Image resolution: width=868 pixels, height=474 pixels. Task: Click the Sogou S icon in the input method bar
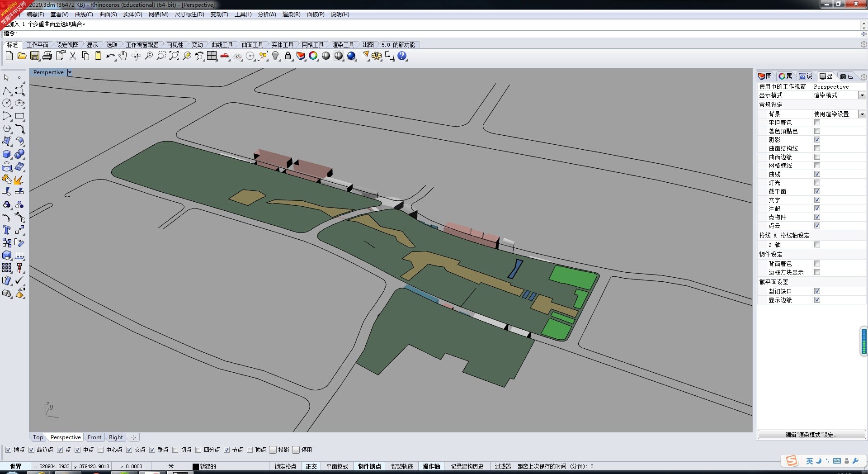[x=792, y=461]
